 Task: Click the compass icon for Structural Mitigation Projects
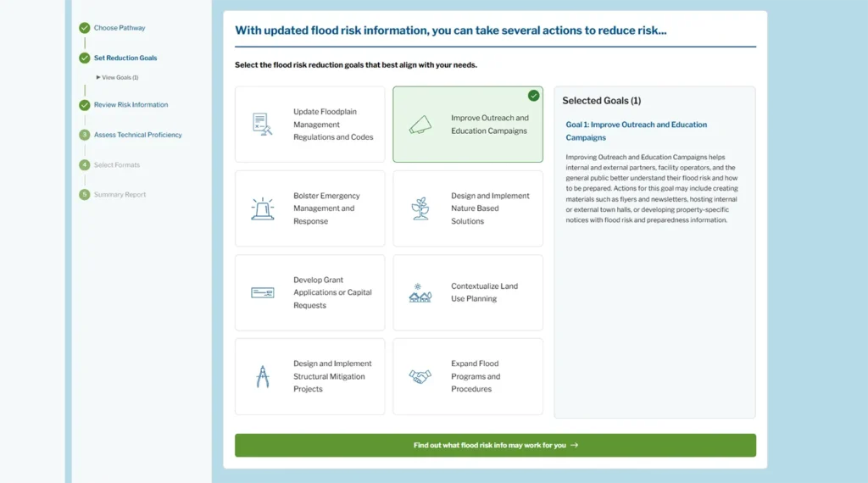click(x=263, y=377)
